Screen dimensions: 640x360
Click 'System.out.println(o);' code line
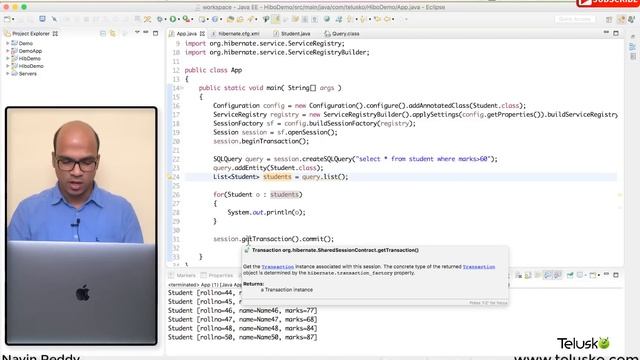266,212
